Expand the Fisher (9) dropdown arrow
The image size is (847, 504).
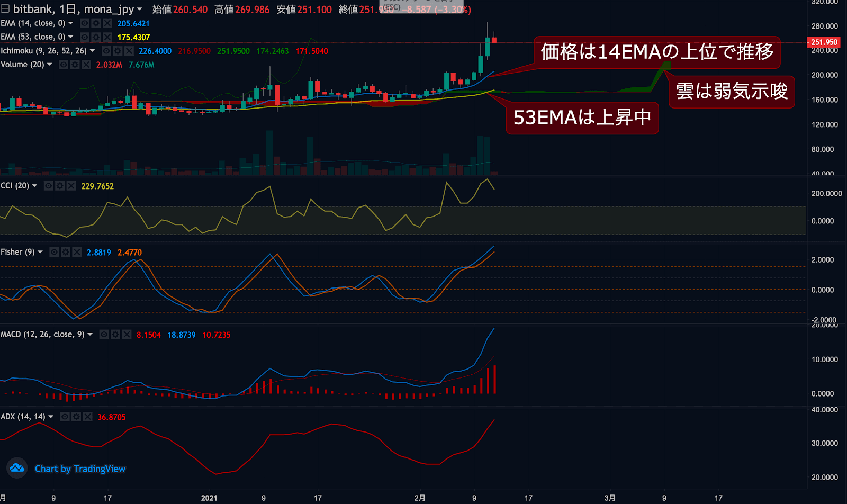(x=40, y=252)
